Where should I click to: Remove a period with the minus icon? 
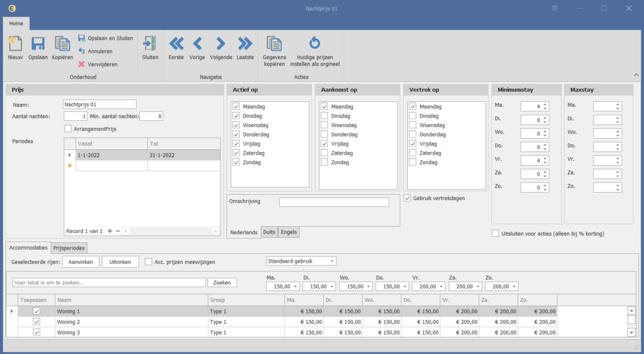[x=118, y=231]
